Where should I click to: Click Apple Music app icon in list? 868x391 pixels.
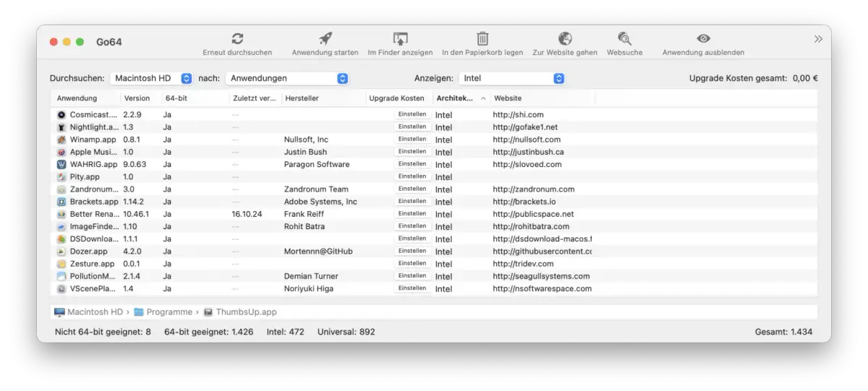tap(61, 152)
